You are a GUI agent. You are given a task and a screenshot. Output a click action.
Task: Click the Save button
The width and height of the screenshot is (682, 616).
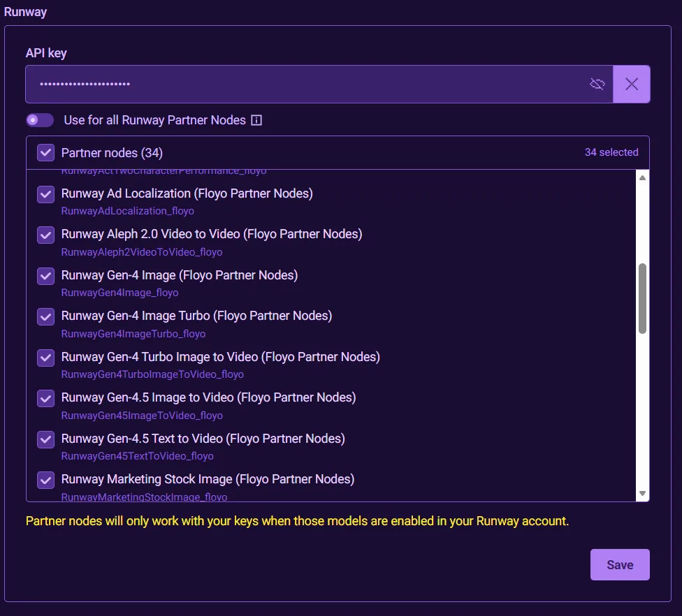point(620,565)
